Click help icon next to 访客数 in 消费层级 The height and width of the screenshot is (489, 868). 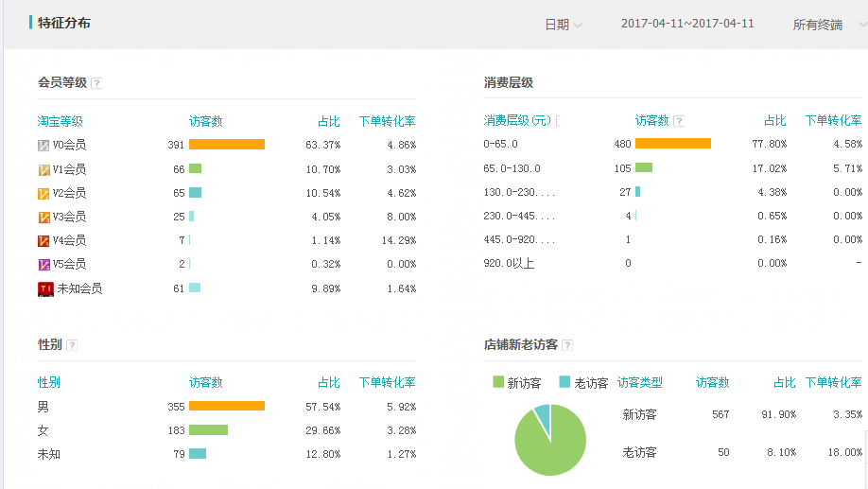coord(679,121)
